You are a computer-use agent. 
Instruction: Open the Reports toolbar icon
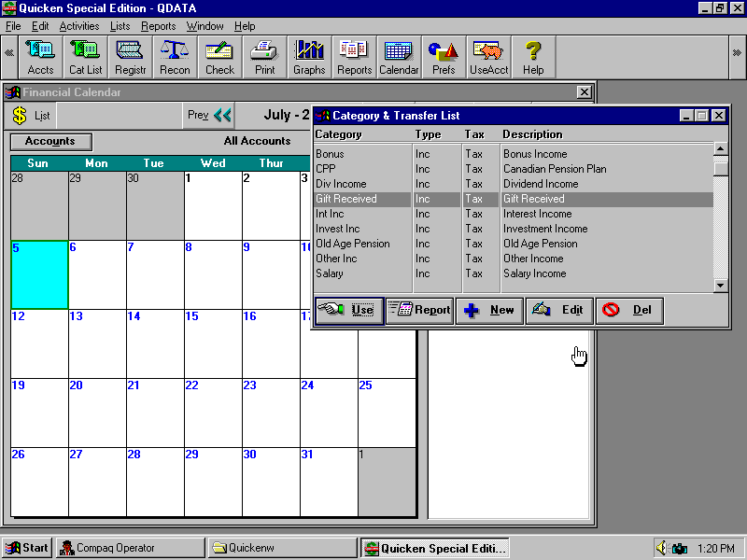coord(355,57)
